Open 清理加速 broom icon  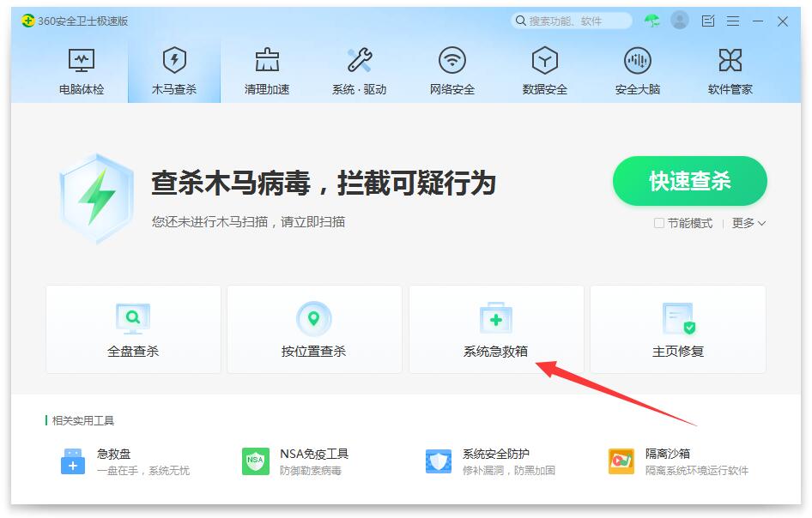(267, 59)
